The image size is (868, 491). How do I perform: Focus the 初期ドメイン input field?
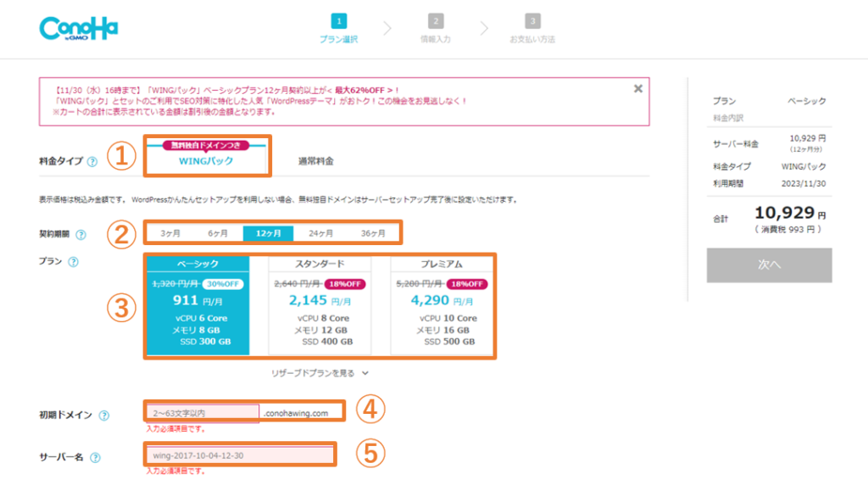[x=203, y=414]
